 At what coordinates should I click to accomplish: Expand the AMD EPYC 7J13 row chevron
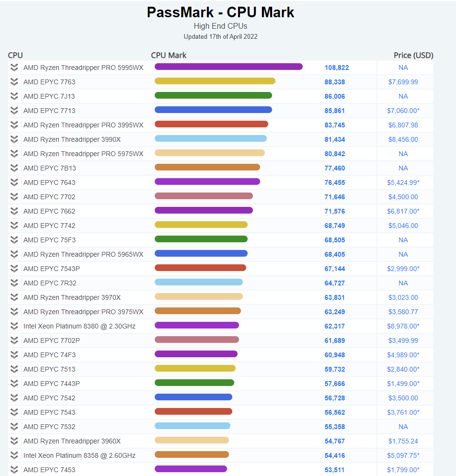pos(14,96)
